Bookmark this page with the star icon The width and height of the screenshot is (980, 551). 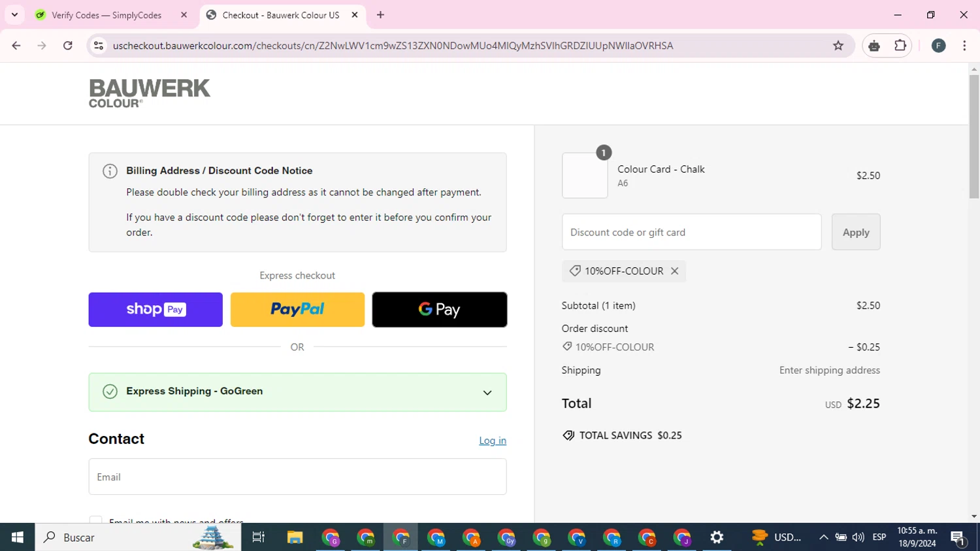(x=838, y=46)
